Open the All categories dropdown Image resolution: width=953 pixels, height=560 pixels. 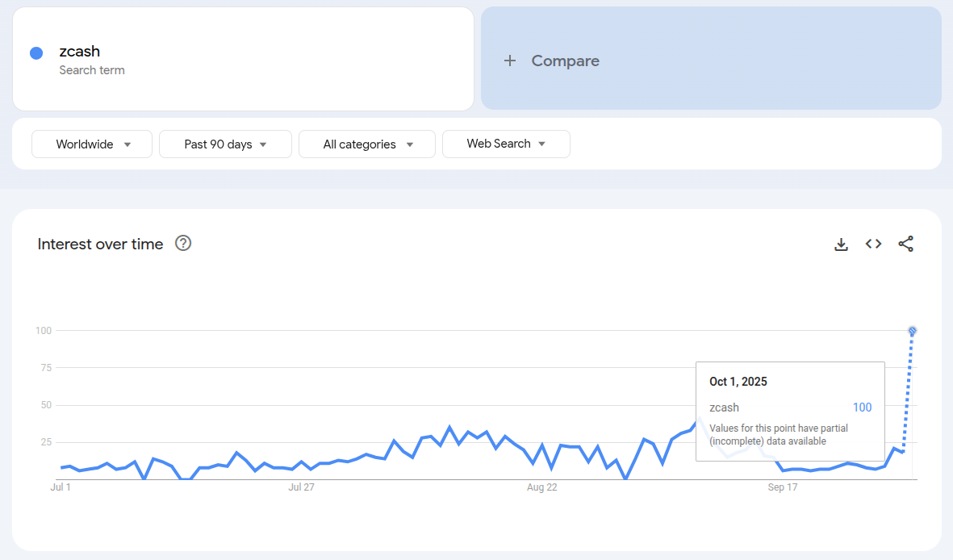coord(367,144)
